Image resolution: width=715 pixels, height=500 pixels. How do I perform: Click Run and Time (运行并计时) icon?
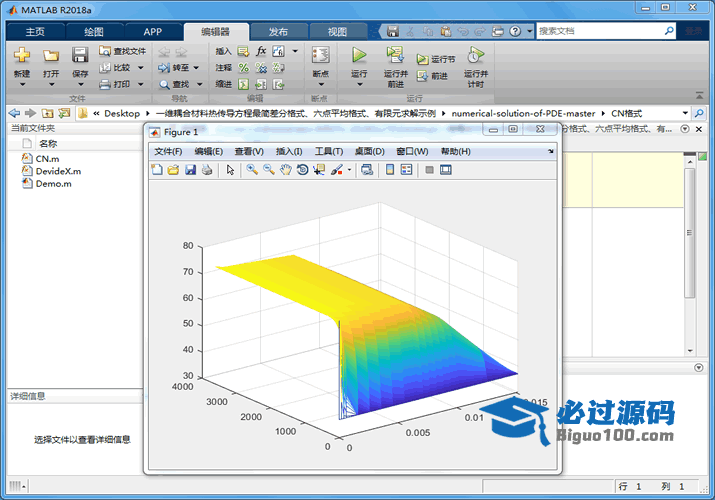475,55
